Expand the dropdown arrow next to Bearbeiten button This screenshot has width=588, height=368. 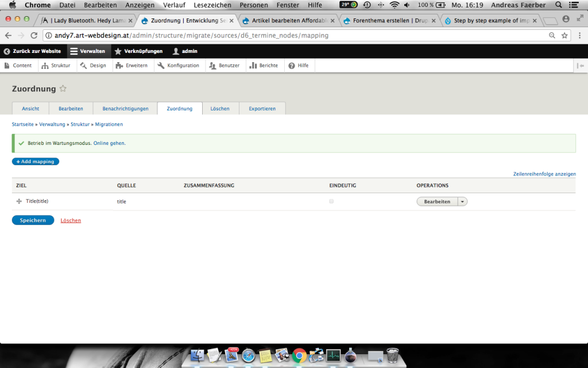point(463,201)
